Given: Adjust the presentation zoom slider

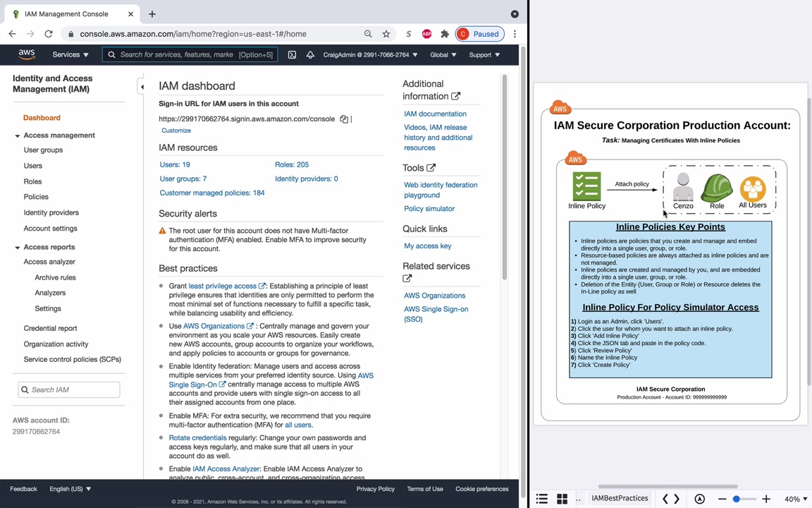Looking at the screenshot, I should click(x=744, y=500).
